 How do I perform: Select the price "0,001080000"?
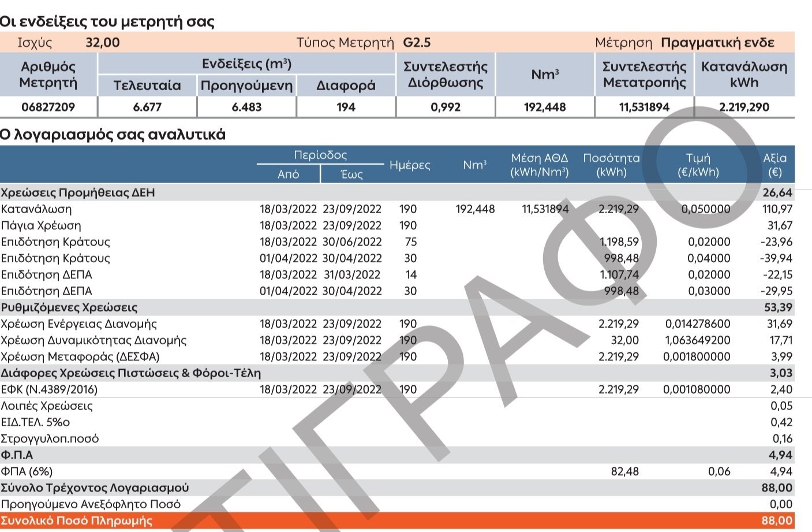click(697, 389)
